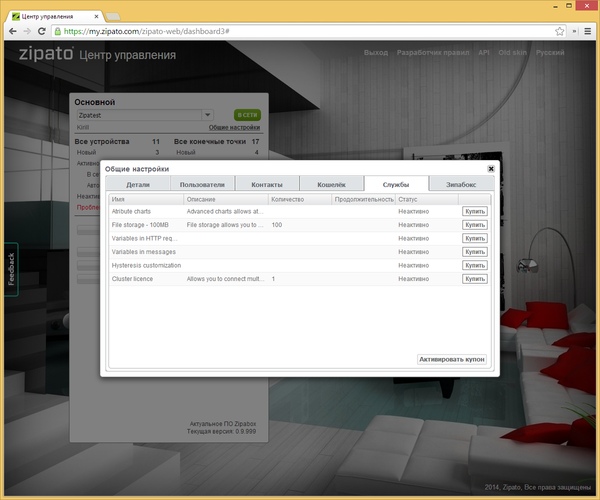Sort by Описание column header
This screenshot has height=500, width=600.
[x=226, y=199]
